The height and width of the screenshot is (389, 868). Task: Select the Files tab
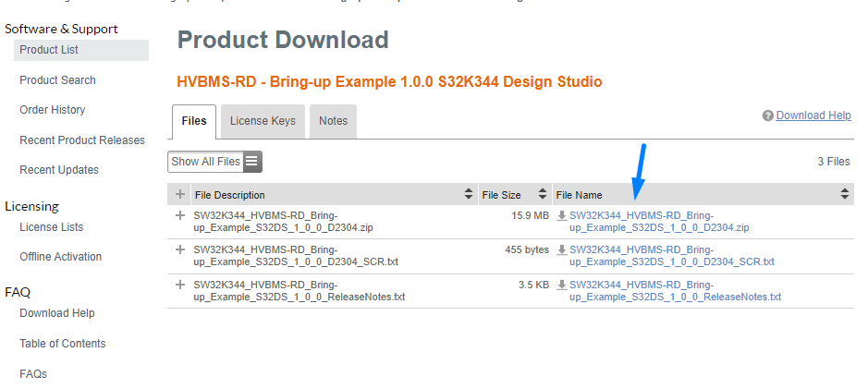[194, 121]
